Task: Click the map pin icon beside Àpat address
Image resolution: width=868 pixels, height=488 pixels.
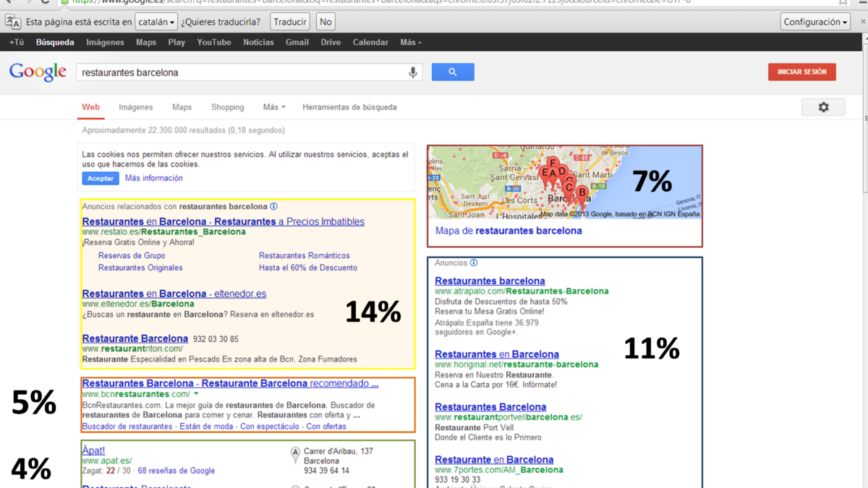Action: coord(295,455)
